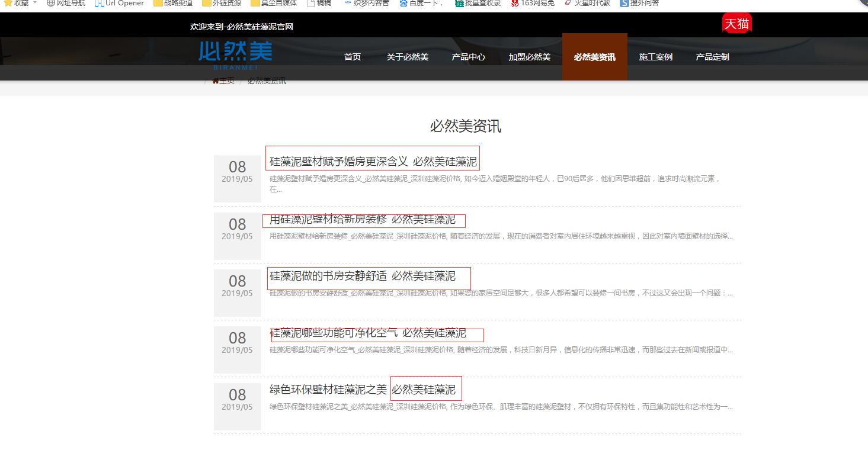Click the date block beside 用硅藻泥壁材给新房装修
The image size is (868, 450).
237,236
